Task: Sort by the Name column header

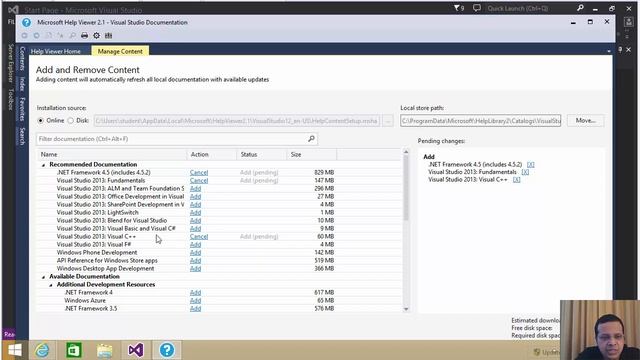Action: pos(112,155)
